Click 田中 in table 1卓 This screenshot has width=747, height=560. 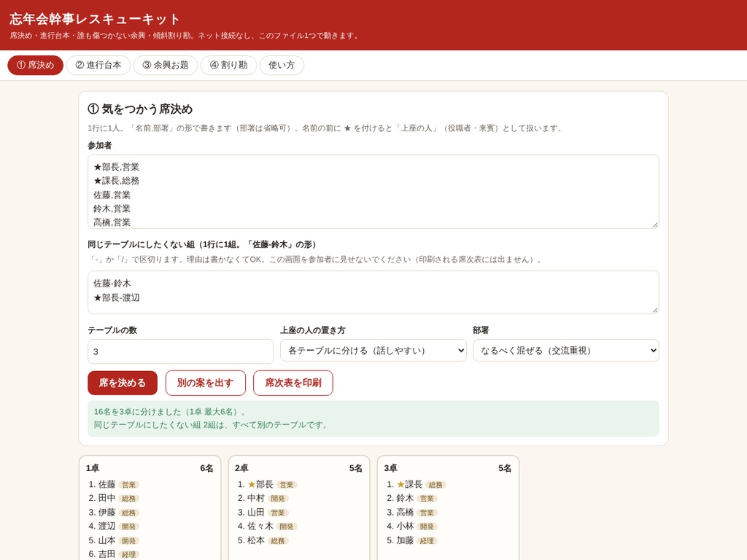[107, 498]
